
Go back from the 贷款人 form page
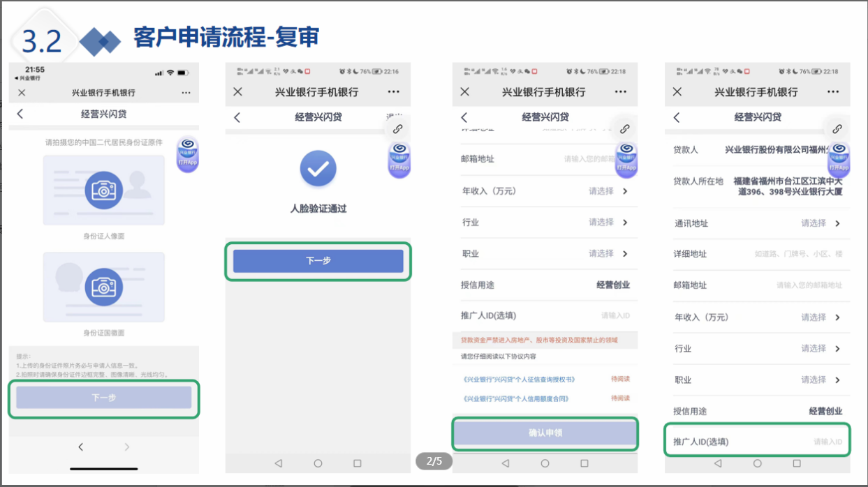(676, 117)
